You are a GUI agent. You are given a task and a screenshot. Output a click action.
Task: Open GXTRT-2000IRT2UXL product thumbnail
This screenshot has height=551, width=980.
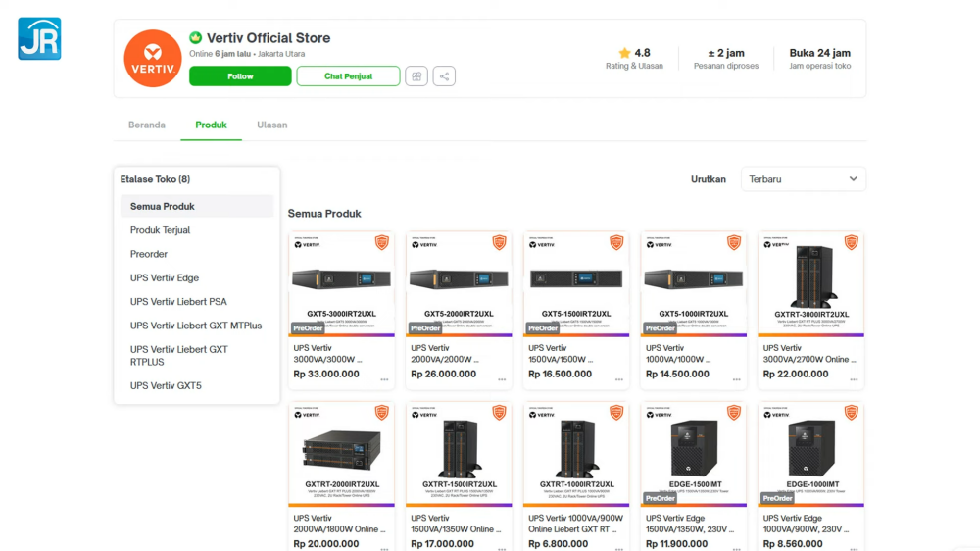(x=341, y=454)
